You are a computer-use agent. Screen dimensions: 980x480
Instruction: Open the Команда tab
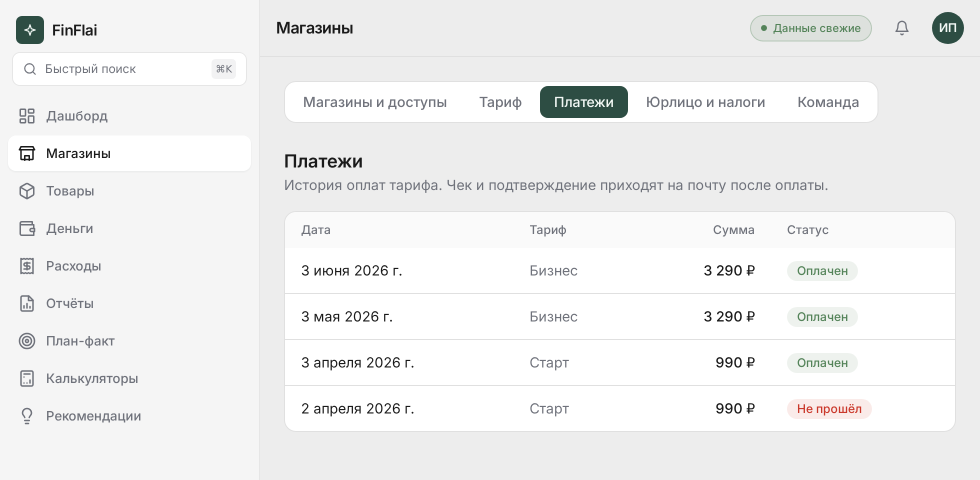click(x=828, y=102)
